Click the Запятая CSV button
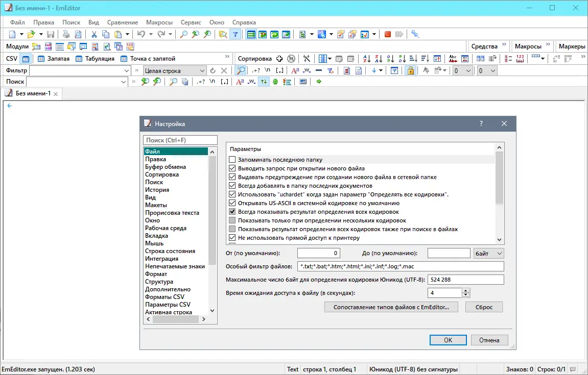 pos(54,59)
